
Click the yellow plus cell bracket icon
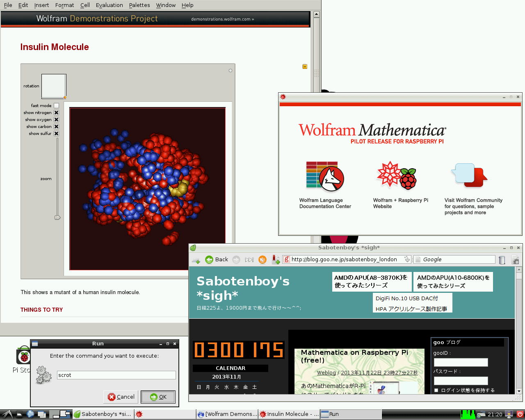pos(305,66)
